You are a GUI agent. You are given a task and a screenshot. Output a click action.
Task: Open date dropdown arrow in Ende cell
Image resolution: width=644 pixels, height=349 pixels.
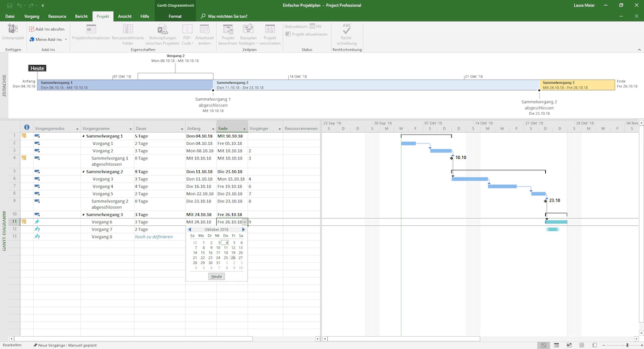click(x=244, y=222)
